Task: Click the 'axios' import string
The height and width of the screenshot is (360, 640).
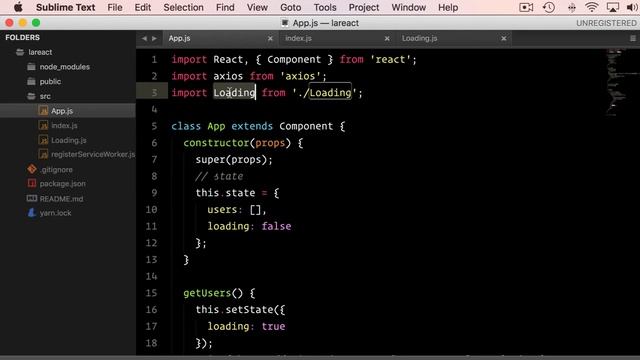Action: coord(300,76)
